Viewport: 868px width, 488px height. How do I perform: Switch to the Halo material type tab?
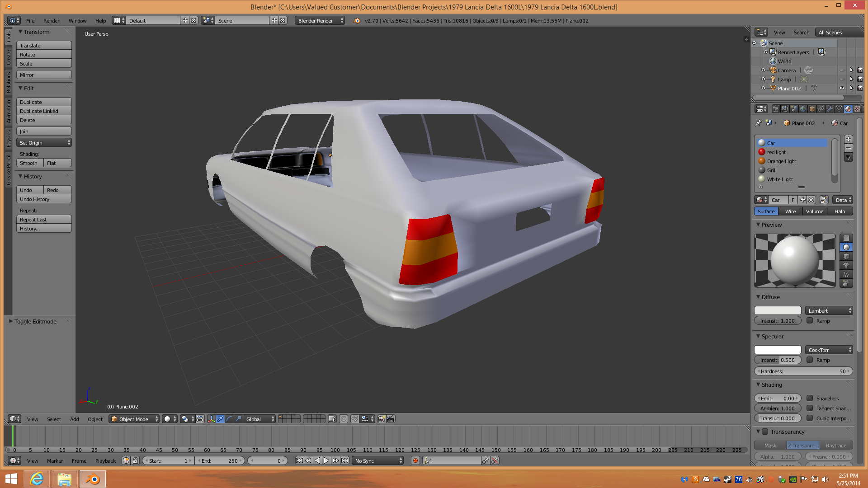coord(840,211)
